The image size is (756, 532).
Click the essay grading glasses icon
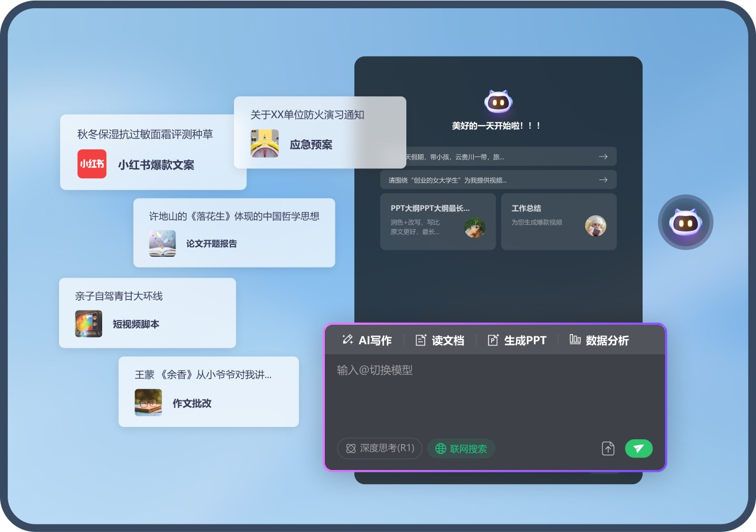tap(148, 403)
